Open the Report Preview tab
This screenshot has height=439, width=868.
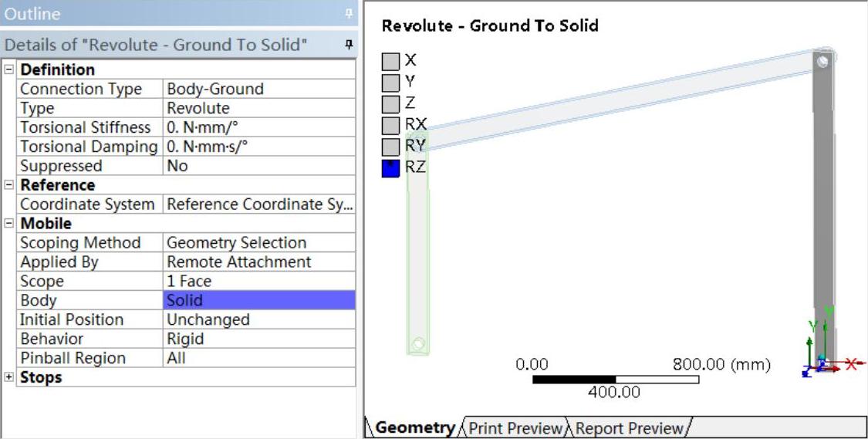point(629,428)
